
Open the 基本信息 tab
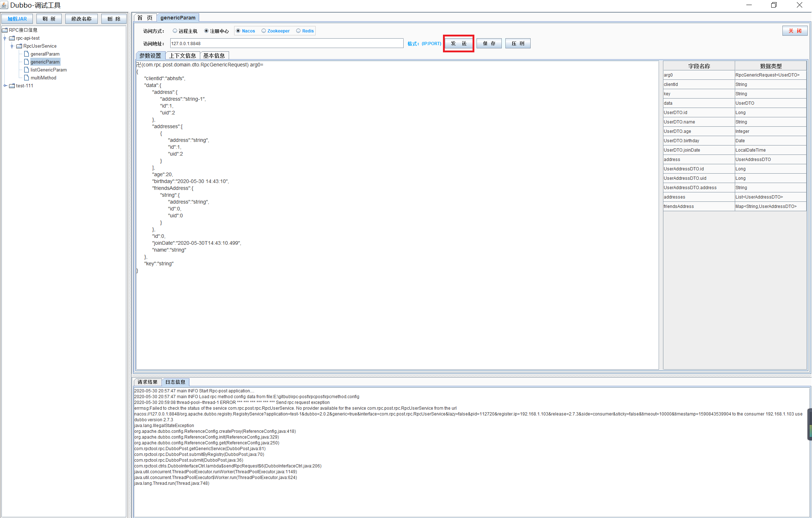(x=214, y=56)
